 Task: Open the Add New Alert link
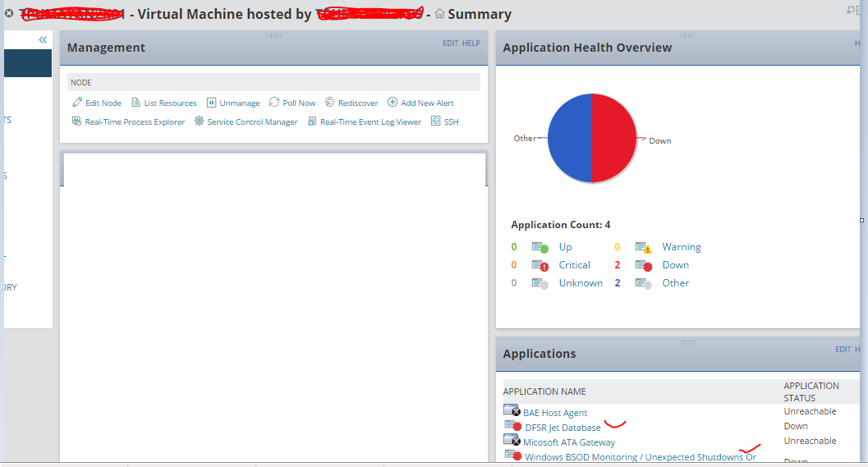(x=427, y=103)
